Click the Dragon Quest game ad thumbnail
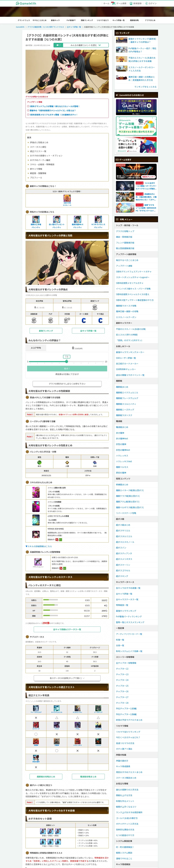The height and width of the screenshot is (868, 174). 136,172
